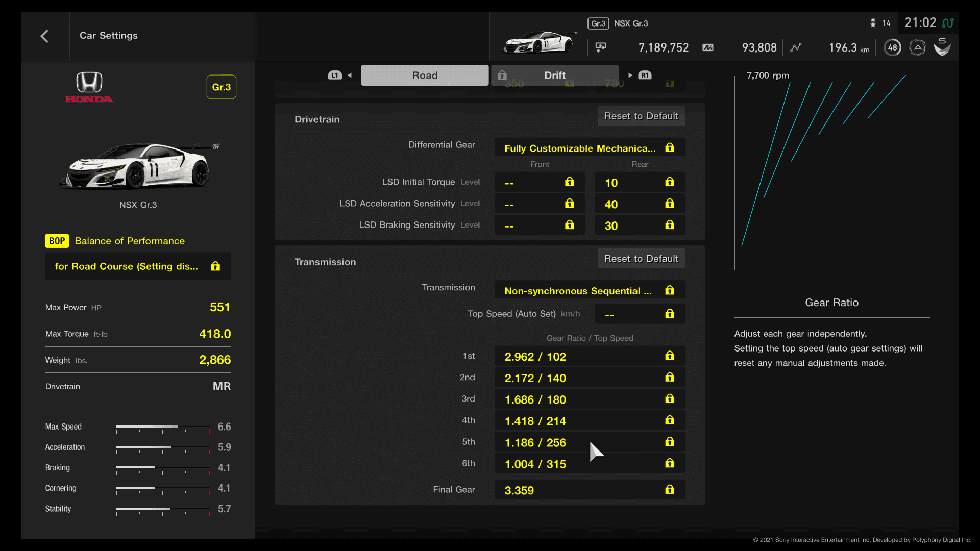The width and height of the screenshot is (980, 551).
Task: Select the 5th gear ratio 1.186 field
Action: click(x=590, y=442)
